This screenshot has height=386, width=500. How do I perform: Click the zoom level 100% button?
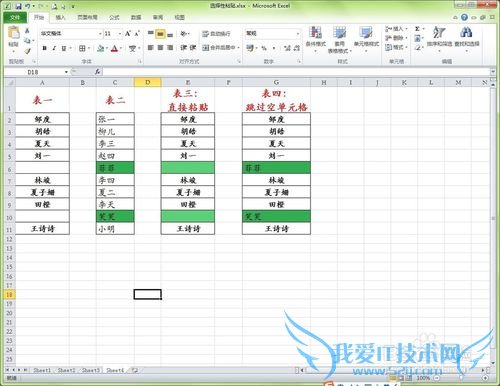coord(423,378)
